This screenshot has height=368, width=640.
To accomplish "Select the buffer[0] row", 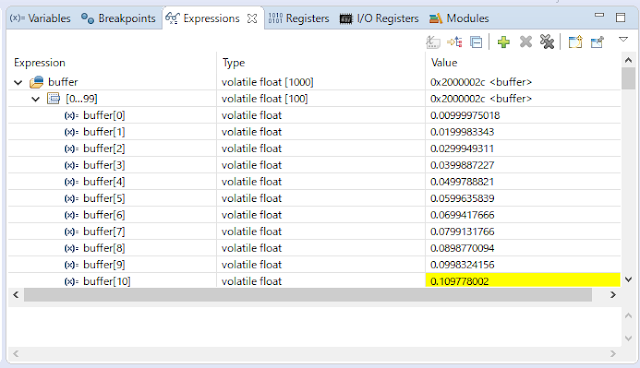I will [314, 115].
